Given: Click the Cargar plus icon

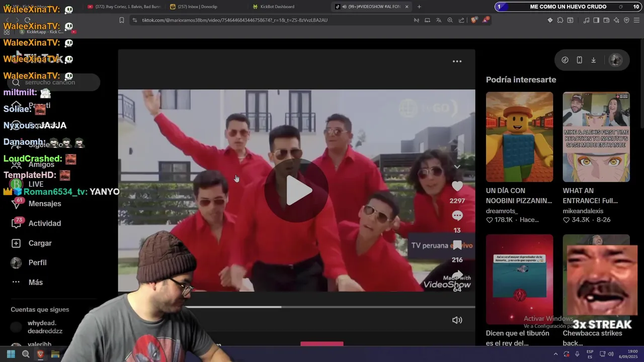Looking at the screenshot, I should 16,243.
